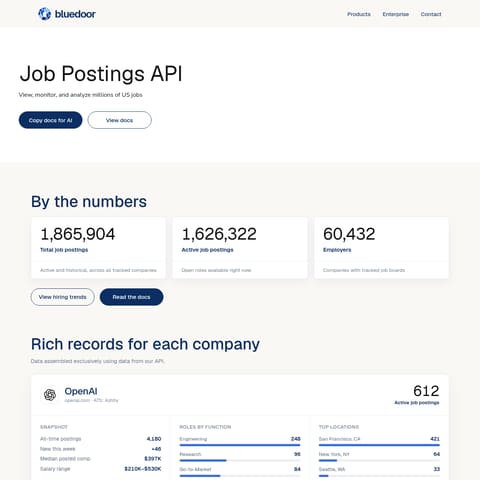Select the Research roles progress bar
Viewport: 480px width, 480px height.
[x=240, y=460]
